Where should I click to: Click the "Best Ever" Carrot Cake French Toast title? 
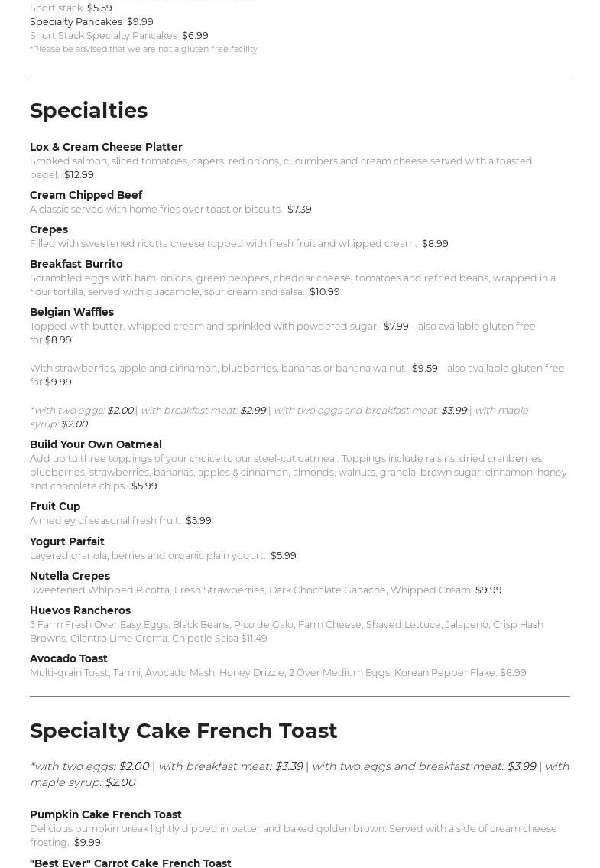click(x=131, y=863)
